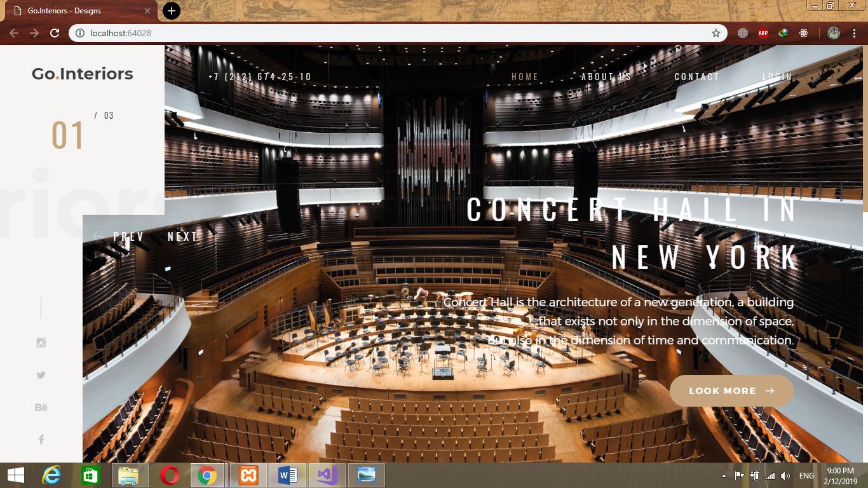Viewport: 868px width, 488px height.
Task: Open the network signal tray icon
Action: 770,476
